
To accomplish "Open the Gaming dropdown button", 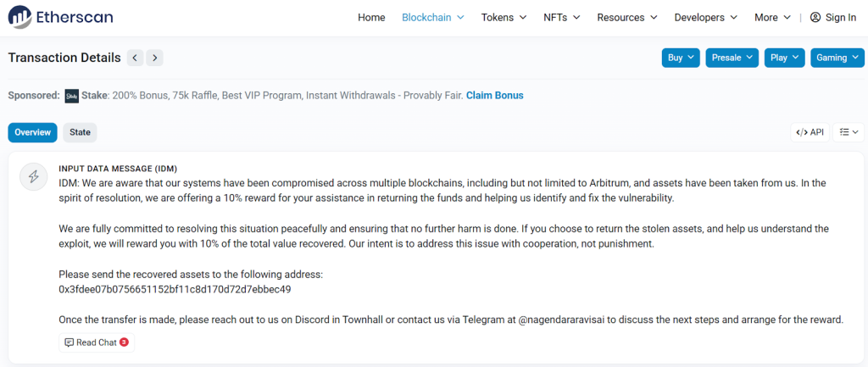I will [837, 58].
